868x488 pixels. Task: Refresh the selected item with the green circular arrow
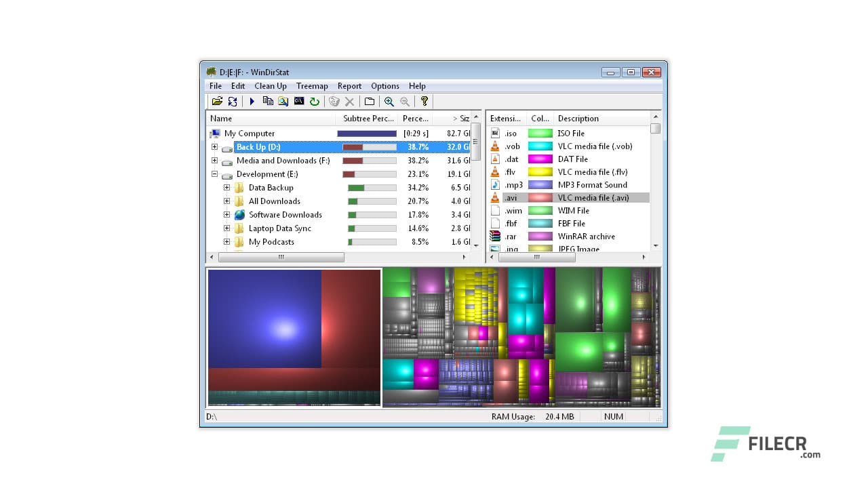coord(314,101)
